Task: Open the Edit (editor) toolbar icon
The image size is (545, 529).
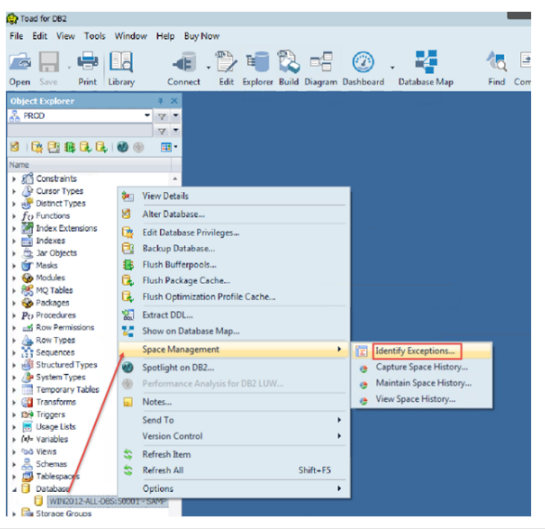Action: pos(226,68)
